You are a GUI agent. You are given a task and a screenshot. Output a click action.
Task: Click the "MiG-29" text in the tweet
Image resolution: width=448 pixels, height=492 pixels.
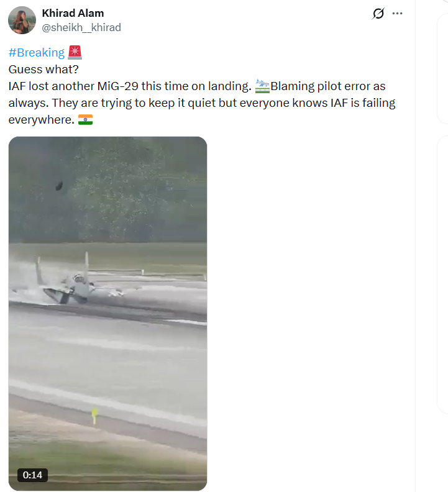117,86
